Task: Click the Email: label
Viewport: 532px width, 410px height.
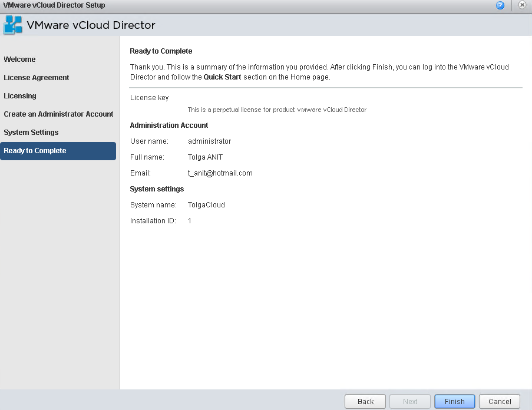Action: tap(140, 173)
